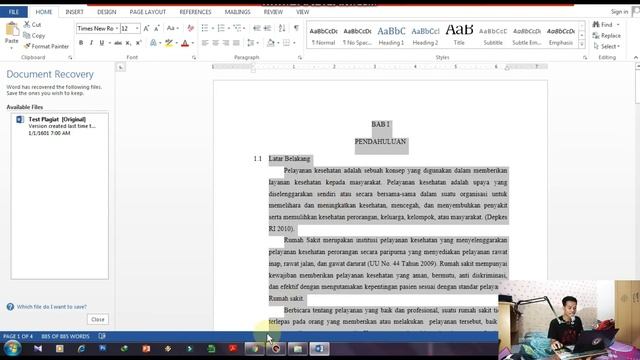Click the word count in status bar
Image resolution: width=640 pixels, height=360 pixels.
65,336
